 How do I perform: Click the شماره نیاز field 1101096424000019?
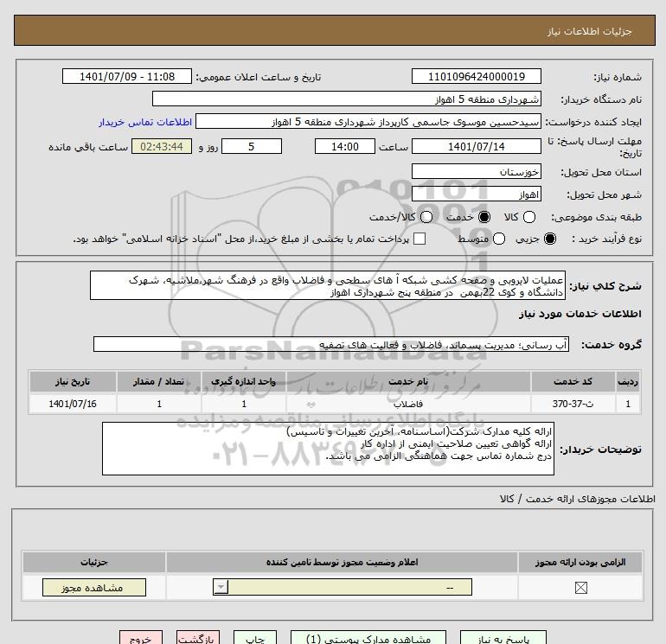(x=476, y=76)
